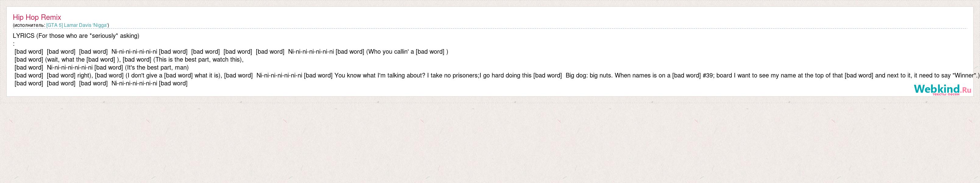Open the Hip Hop Remix song title
This screenshot has width=980, height=183.
click(x=37, y=17)
